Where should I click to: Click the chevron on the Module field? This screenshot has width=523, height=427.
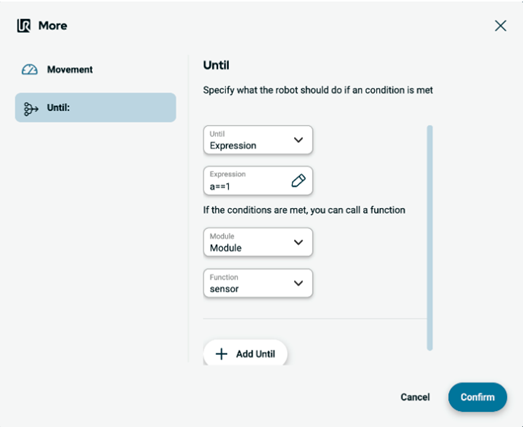(298, 242)
